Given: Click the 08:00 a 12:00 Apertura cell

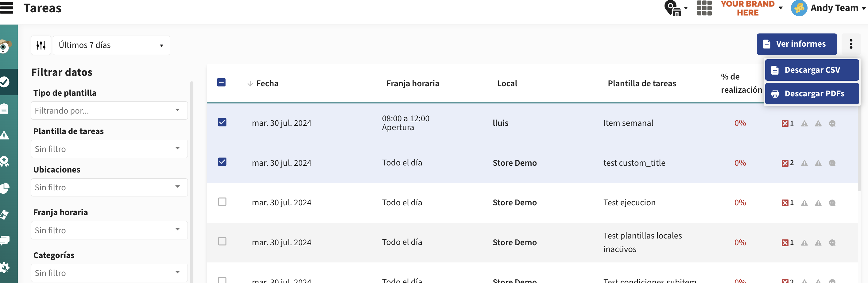Looking at the screenshot, I should click(405, 123).
